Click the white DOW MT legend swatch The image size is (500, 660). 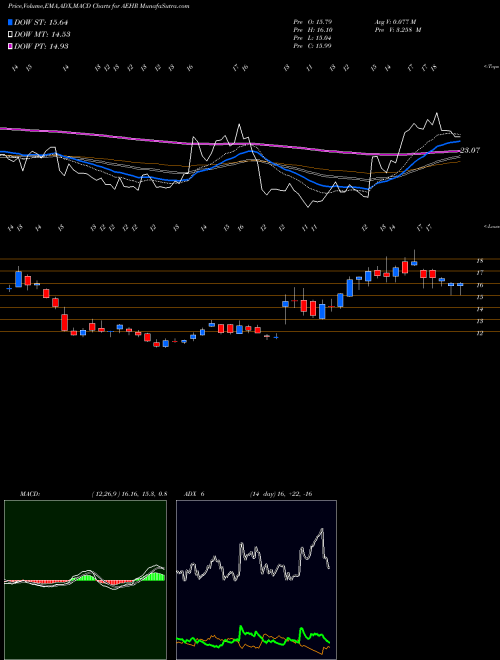tap(10, 35)
